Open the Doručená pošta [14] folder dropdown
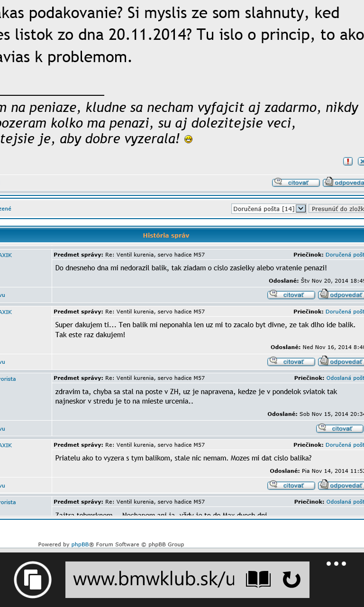Viewport: 364px width, 607px height. 264,209
